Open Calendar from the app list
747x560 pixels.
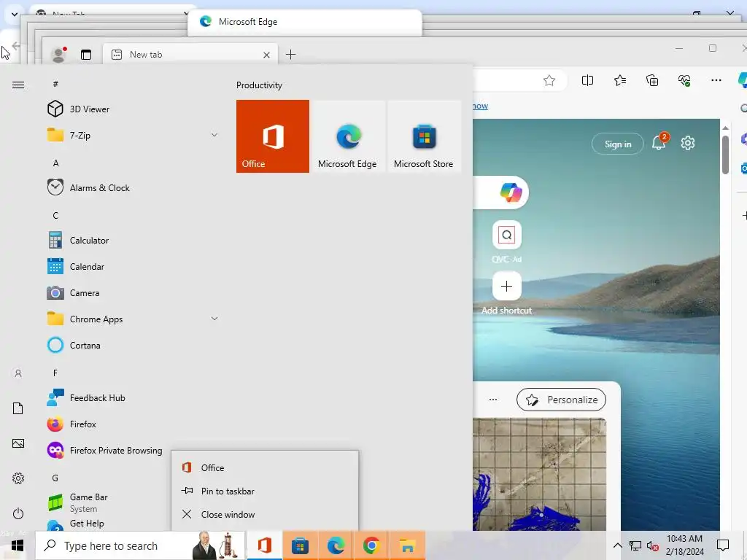coord(133,267)
